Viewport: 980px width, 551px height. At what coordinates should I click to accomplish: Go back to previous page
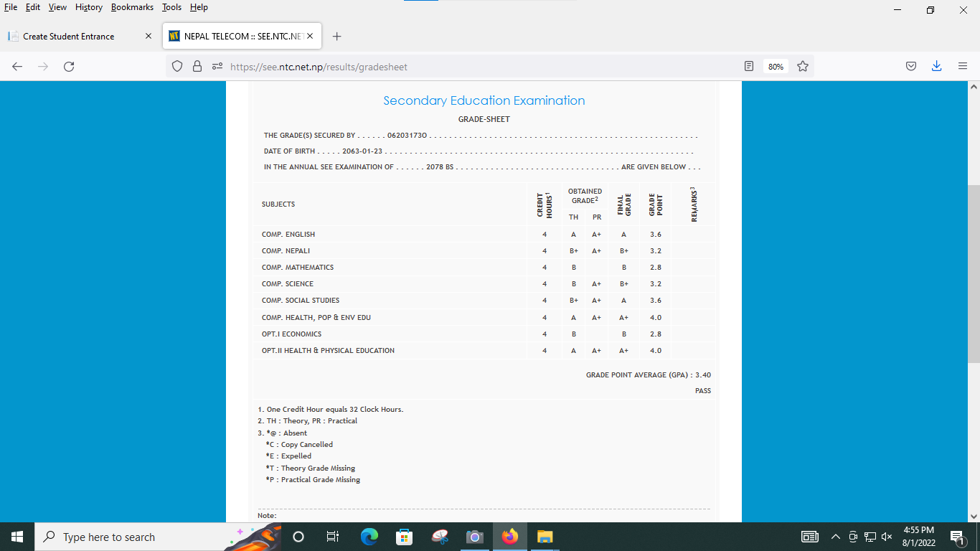click(17, 67)
